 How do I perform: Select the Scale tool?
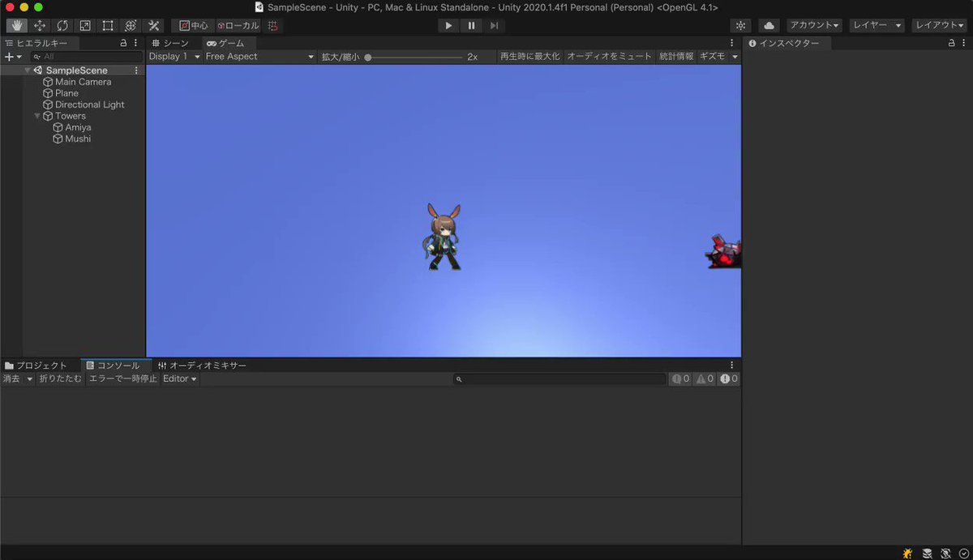85,25
